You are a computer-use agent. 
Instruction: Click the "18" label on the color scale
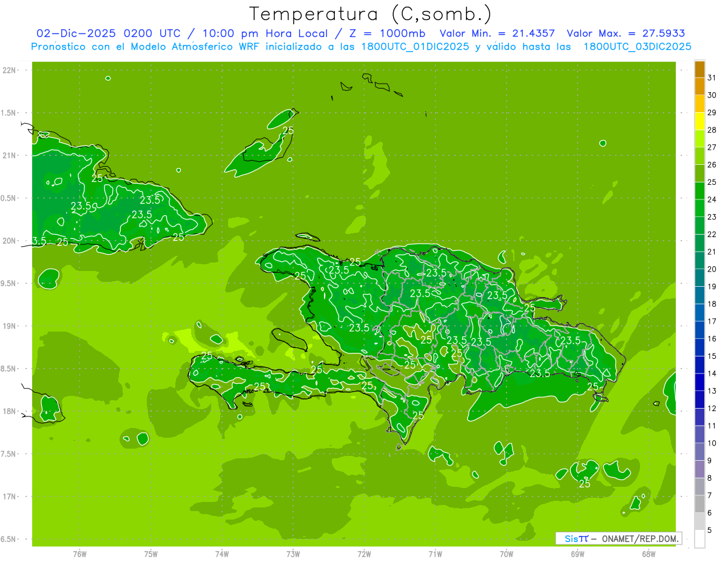[x=712, y=304]
